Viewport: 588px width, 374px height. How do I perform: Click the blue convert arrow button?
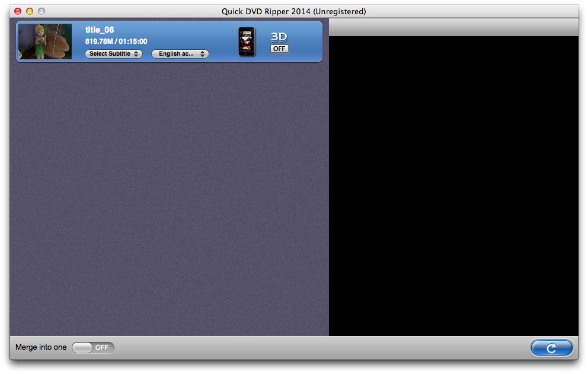pos(552,348)
